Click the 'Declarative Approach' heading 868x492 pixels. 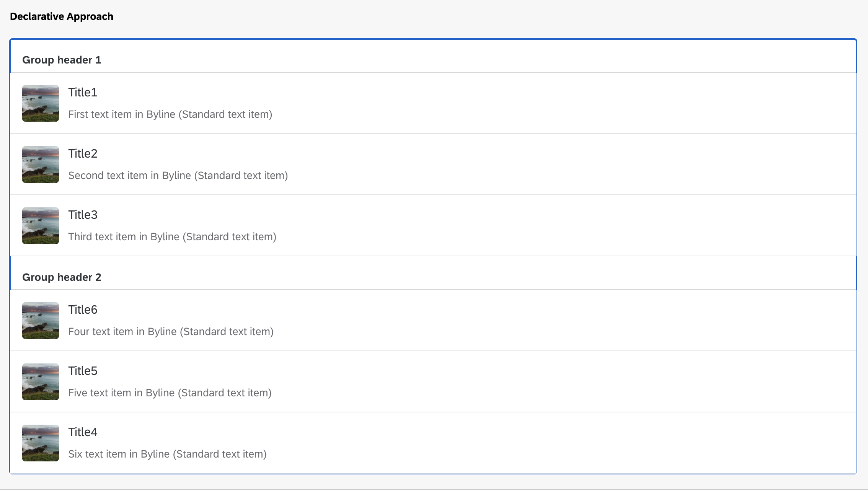click(x=62, y=16)
